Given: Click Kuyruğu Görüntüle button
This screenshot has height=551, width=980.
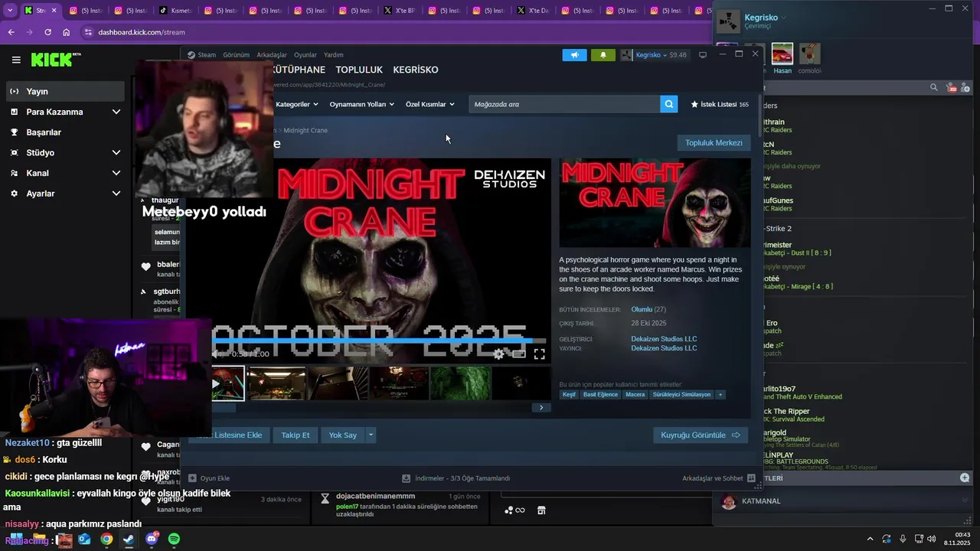Looking at the screenshot, I should (x=701, y=435).
